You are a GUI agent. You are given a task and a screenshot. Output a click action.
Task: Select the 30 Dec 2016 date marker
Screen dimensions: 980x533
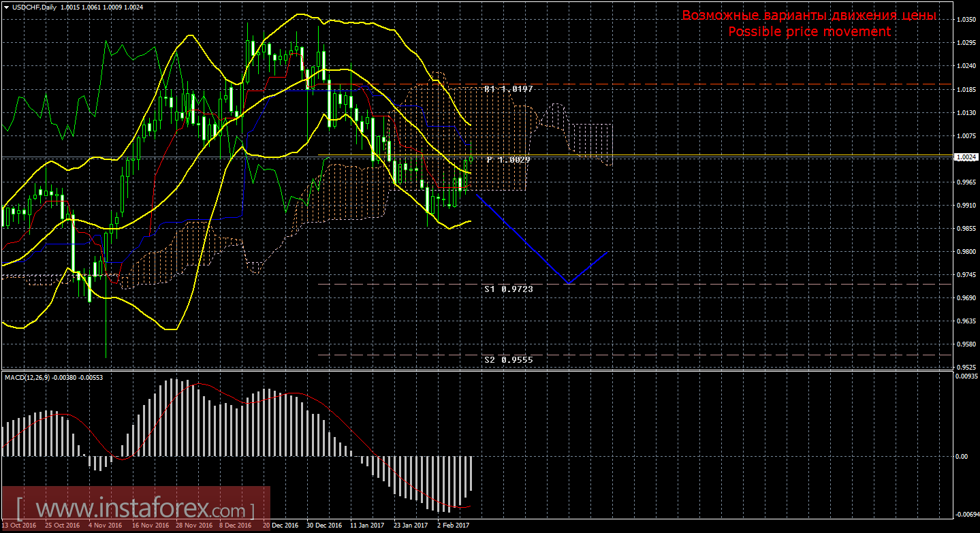point(323,526)
